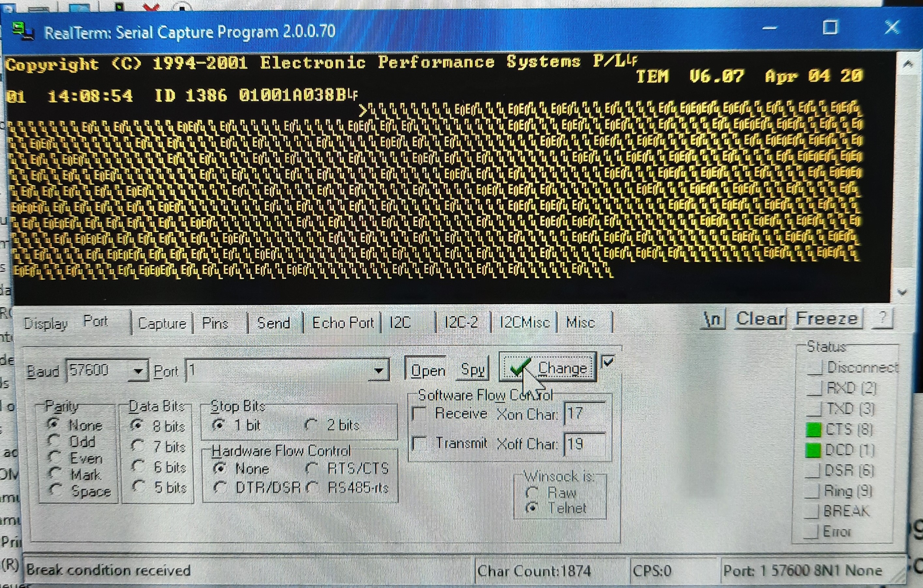Open the Display tab

click(46, 324)
